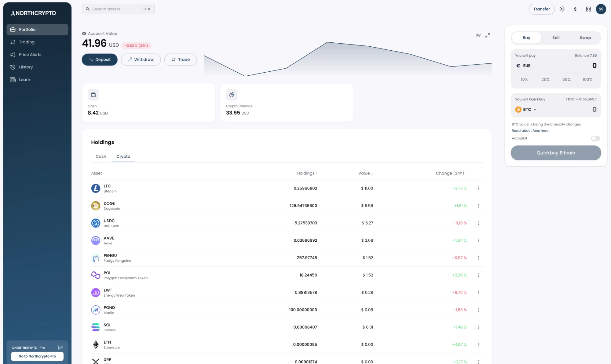Viewport: 611px width, 364px height.
Task: Toggle light theme sun icon
Action: (562, 9)
